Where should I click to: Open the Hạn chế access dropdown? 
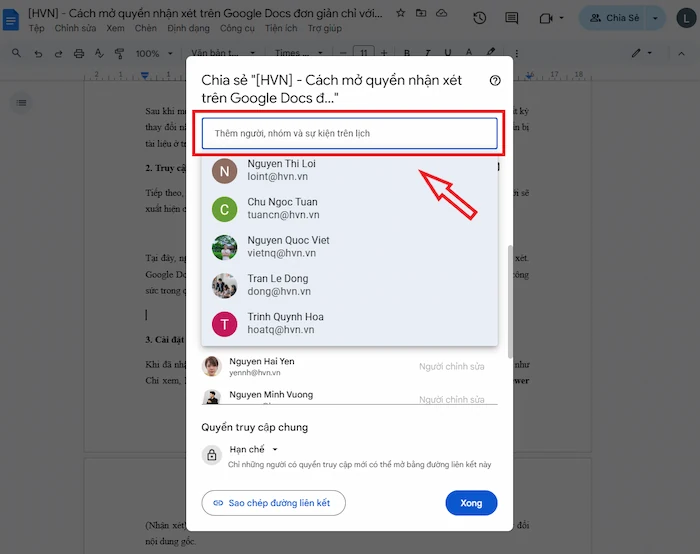click(x=253, y=450)
